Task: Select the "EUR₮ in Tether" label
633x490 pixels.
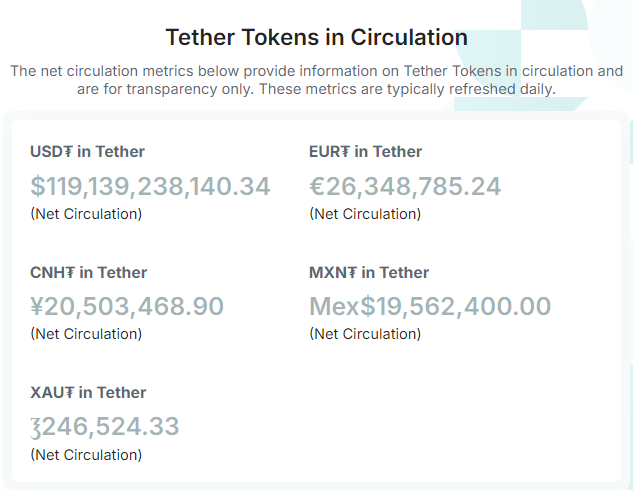Action: (x=366, y=152)
